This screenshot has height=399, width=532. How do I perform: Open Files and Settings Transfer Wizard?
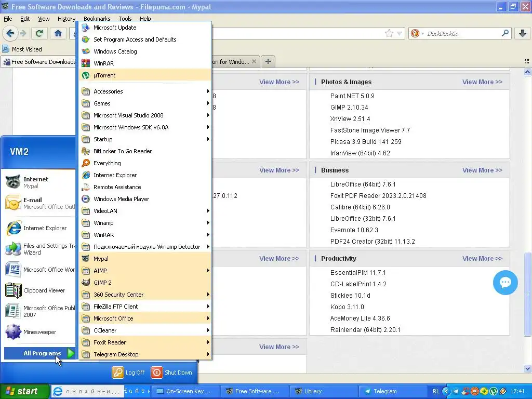pos(39,249)
